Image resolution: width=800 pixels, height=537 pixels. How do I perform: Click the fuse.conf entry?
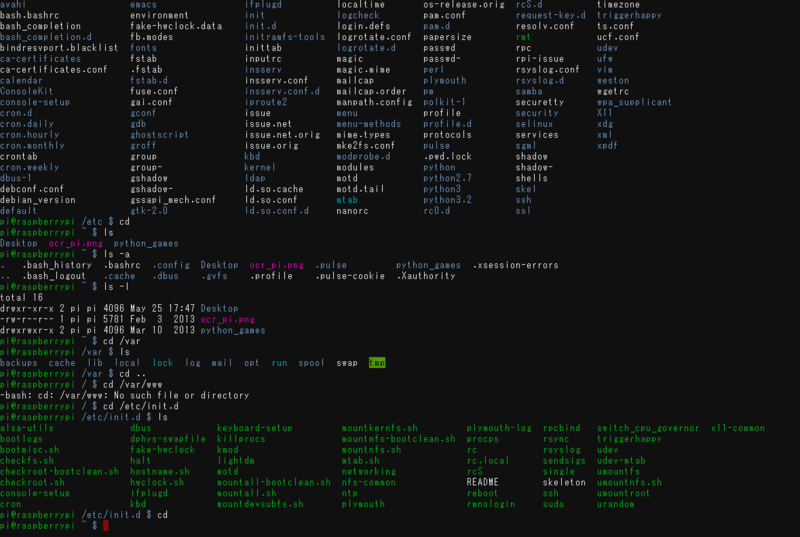pyautogui.click(x=154, y=91)
